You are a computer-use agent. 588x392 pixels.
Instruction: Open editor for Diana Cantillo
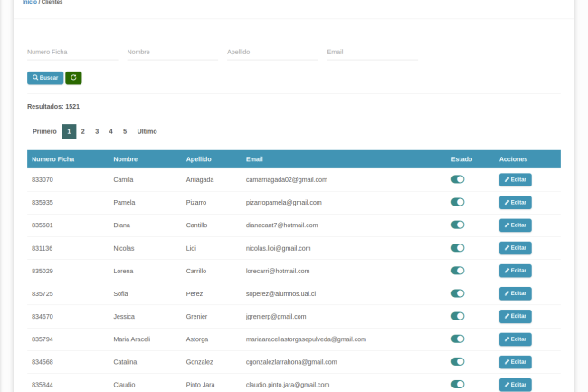pyautogui.click(x=515, y=225)
